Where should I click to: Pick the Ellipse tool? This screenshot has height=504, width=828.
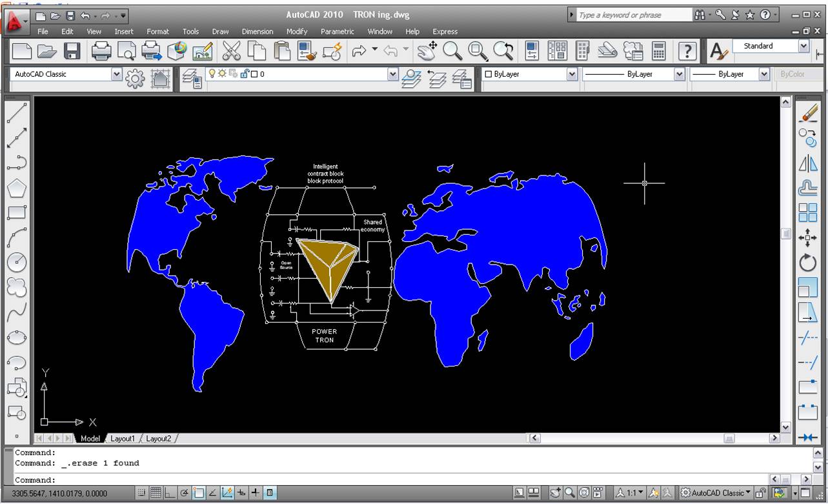coord(17,338)
